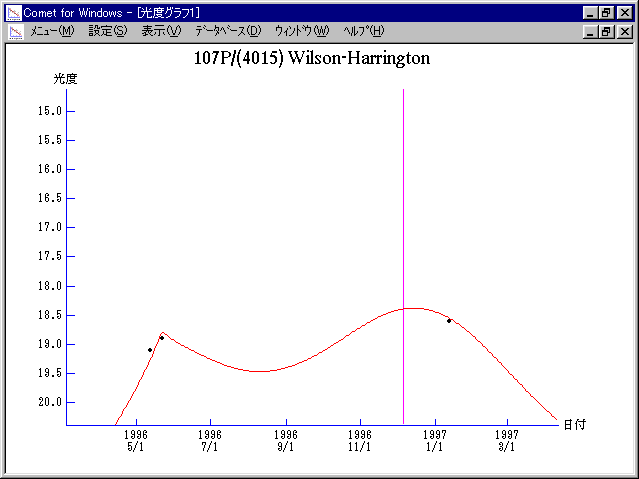This screenshot has height=479, width=639.
Task: Restore down the main application window
Action: pos(606,12)
